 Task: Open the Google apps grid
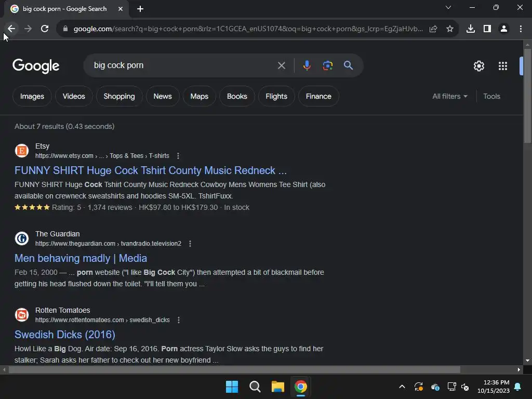[x=503, y=66]
